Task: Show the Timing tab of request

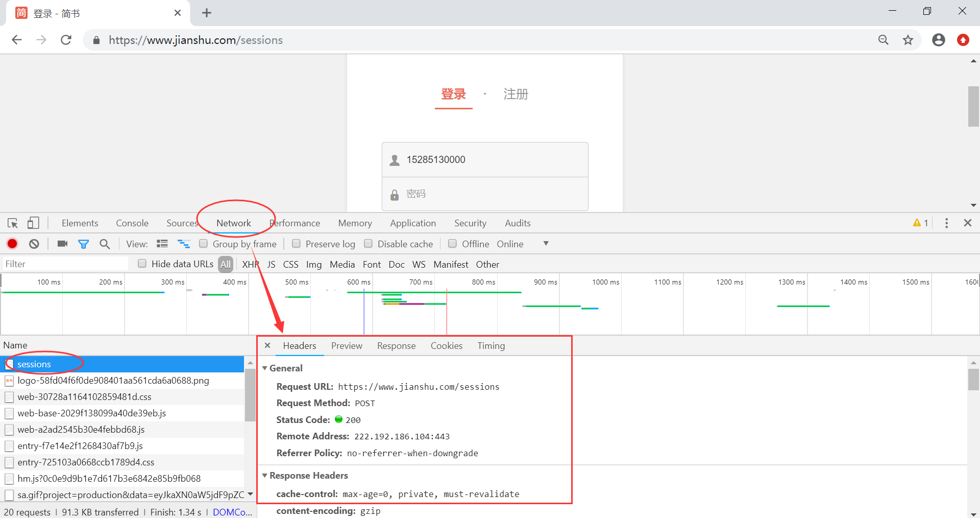Action: click(491, 346)
